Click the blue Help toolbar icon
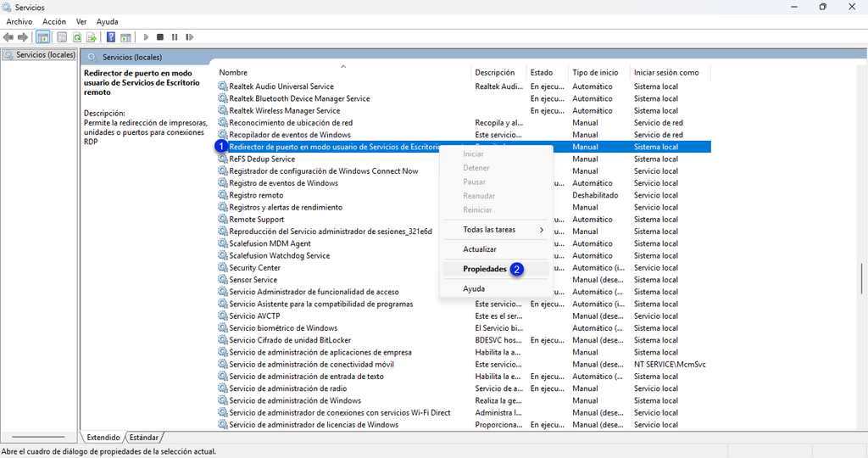 pyautogui.click(x=111, y=37)
